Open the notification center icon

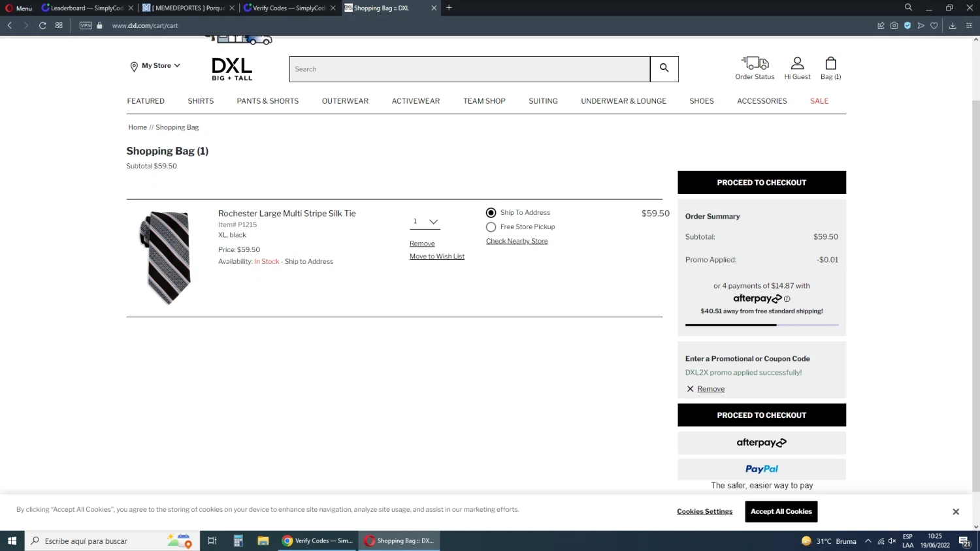pos(964,541)
